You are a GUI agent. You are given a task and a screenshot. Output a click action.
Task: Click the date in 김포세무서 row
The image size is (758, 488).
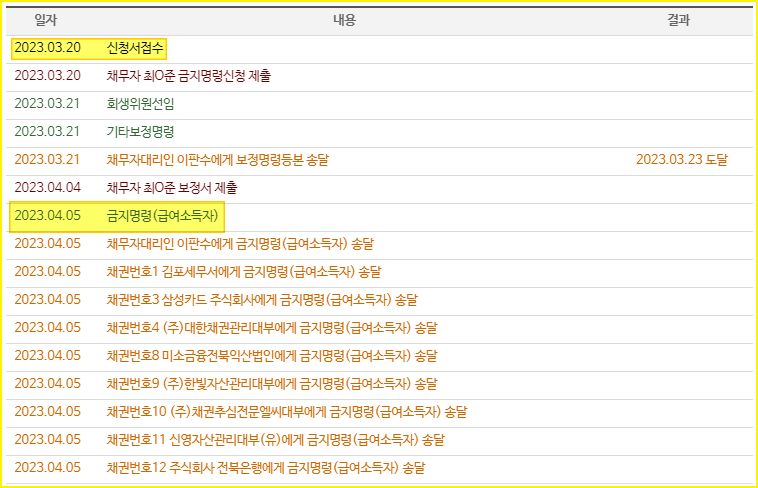[47, 272]
